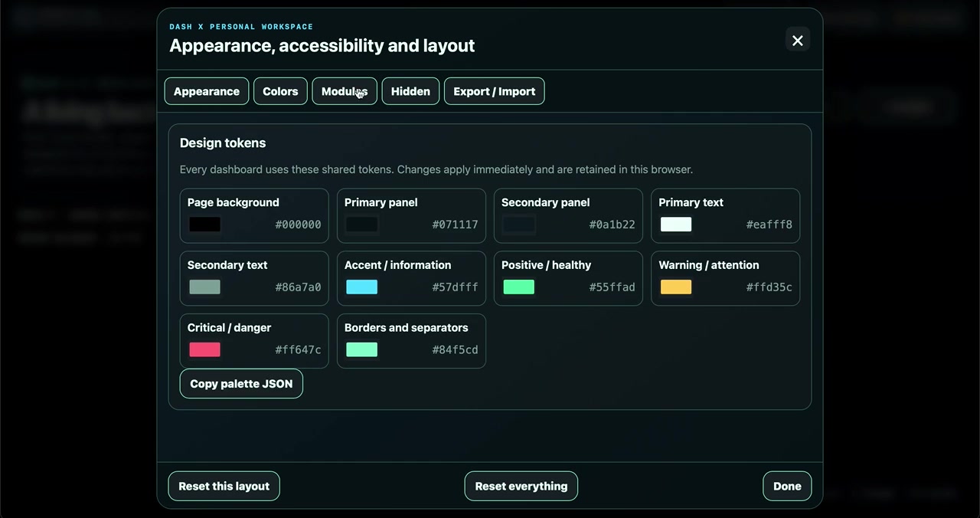Image resolution: width=980 pixels, height=518 pixels.
Task: Select the #000000 hex value
Action: [298, 225]
